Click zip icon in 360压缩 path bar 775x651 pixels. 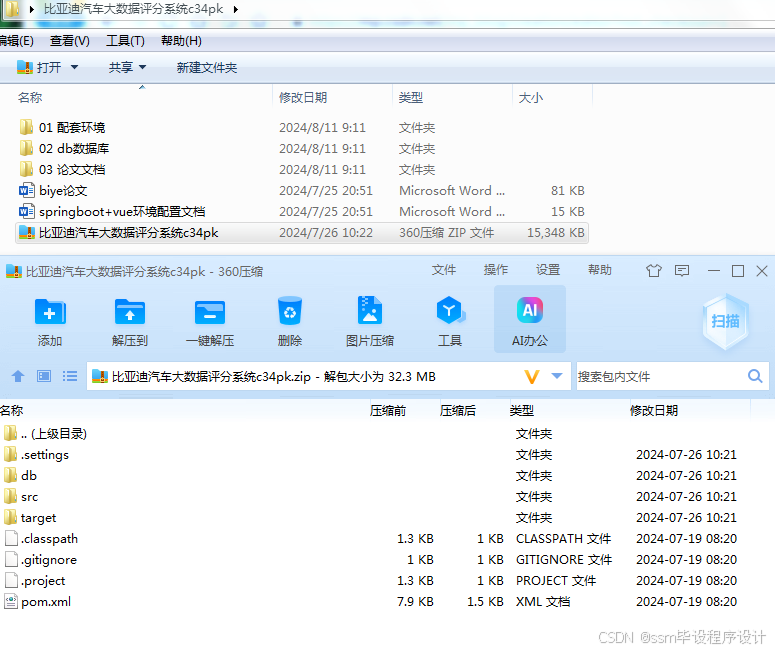point(100,377)
